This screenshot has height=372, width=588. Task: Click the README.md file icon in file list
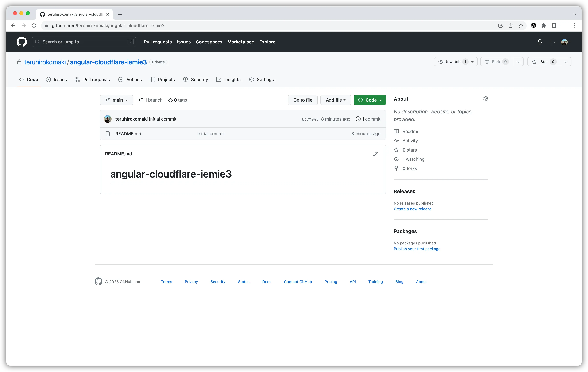(108, 134)
